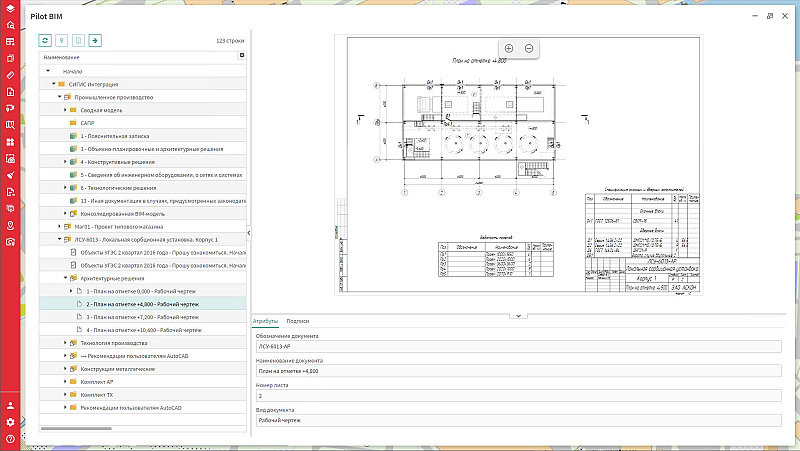
Task: Zoom out on the drawing preview
Action: coord(529,49)
